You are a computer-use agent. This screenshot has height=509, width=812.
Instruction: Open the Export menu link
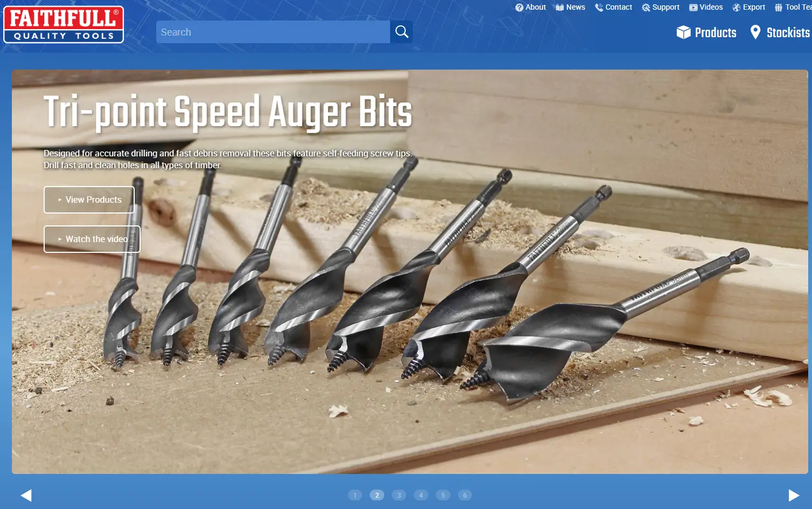[753, 7]
